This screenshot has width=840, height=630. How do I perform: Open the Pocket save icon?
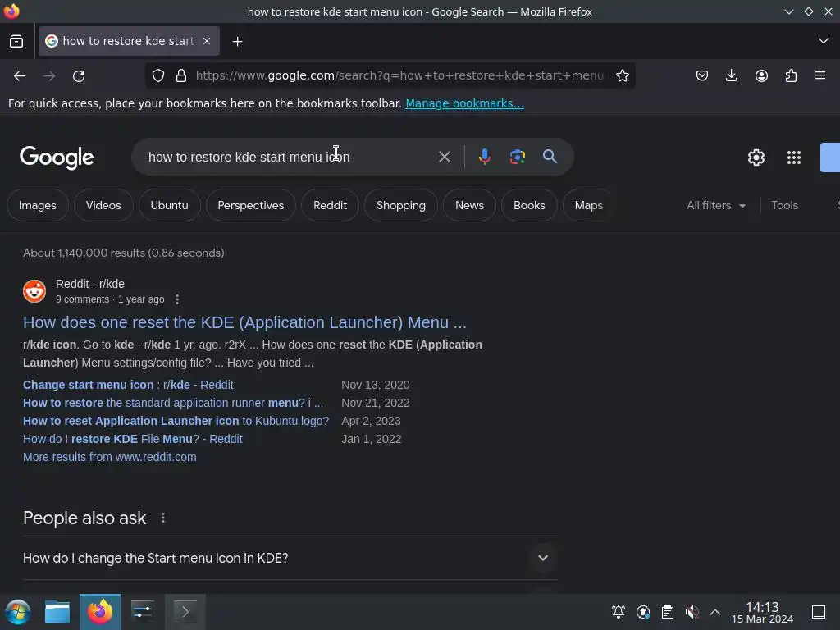(x=702, y=75)
